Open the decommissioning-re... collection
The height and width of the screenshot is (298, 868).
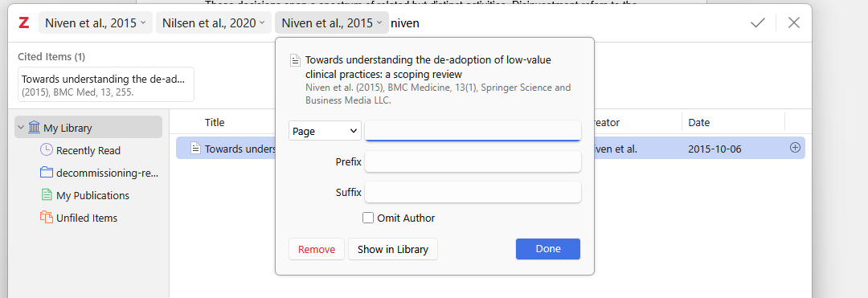pos(100,173)
